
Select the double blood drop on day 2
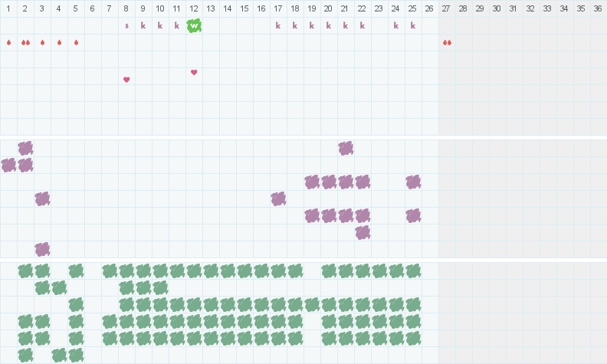25,43
